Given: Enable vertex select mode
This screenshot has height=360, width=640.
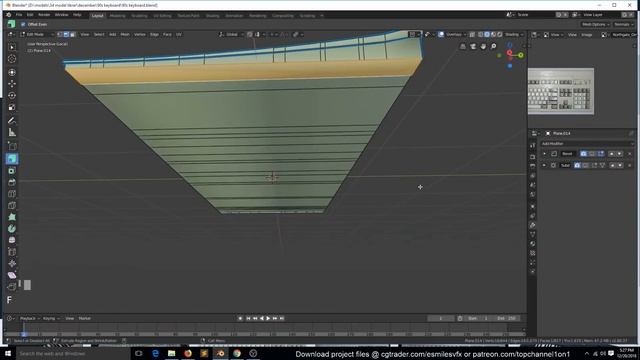Looking at the screenshot, I should (x=60, y=35).
